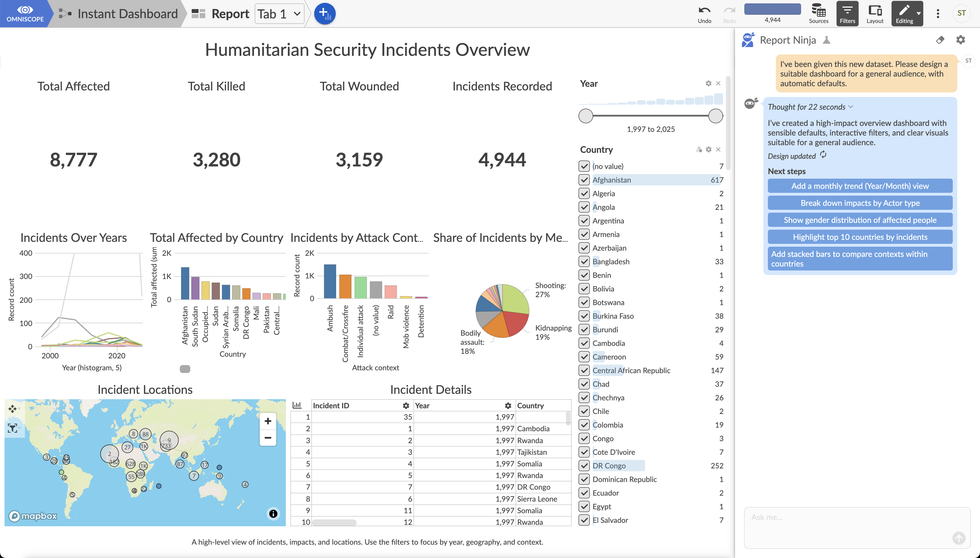
Task: Open Report Ninja settings gear
Action: [960, 40]
